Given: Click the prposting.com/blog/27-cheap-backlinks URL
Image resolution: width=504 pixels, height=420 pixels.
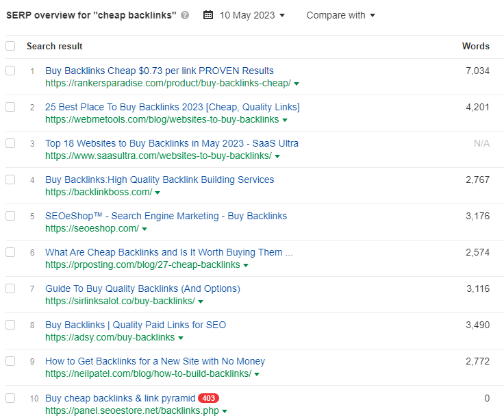Looking at the screenshot, I should [142, 264].
